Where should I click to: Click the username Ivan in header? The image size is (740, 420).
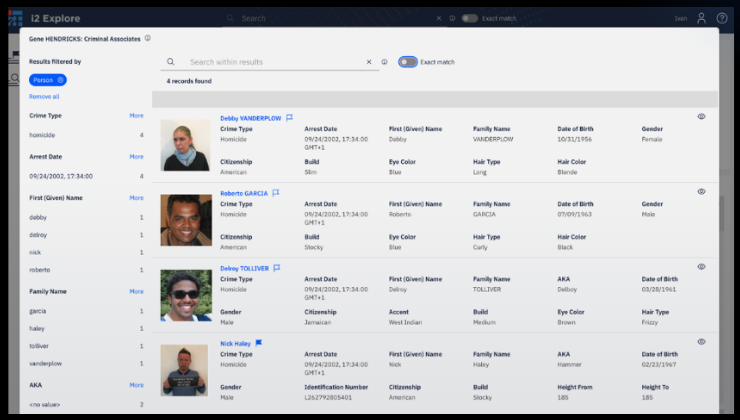pos(681,18)
